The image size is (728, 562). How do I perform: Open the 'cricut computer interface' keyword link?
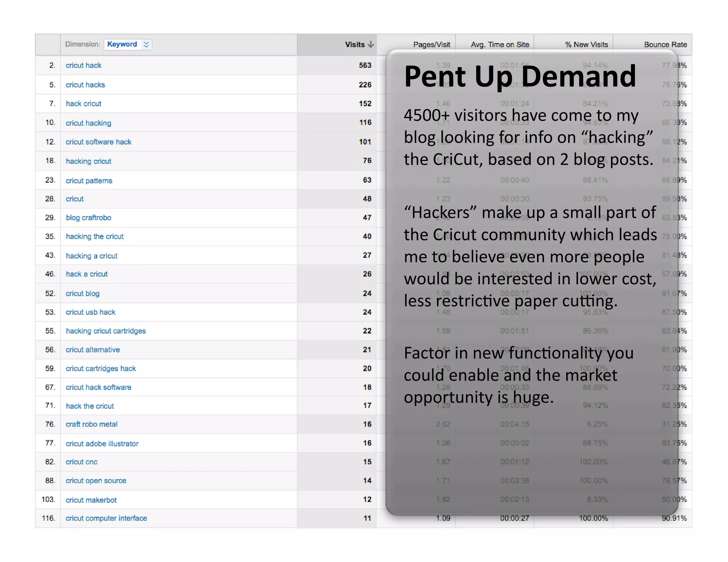(106, 518)
